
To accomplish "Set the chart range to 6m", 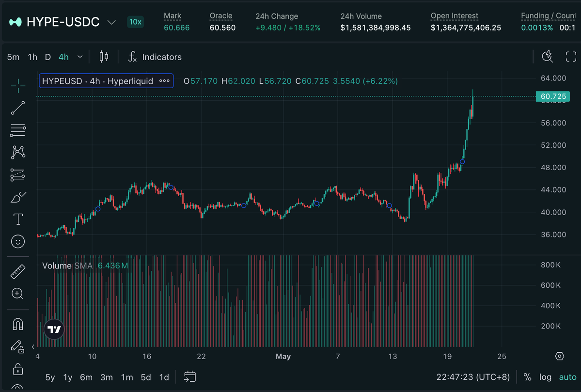I will coord(86,377).
